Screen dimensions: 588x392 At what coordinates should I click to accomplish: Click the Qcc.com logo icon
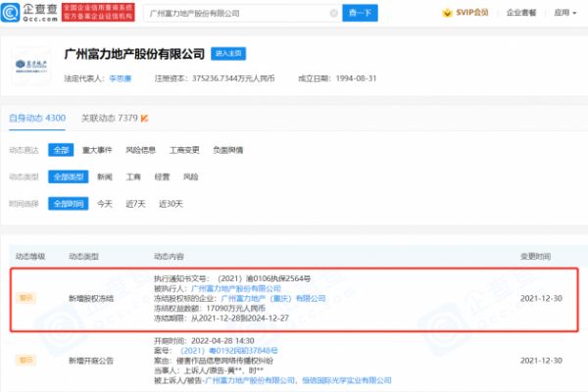(x=11, y=13)
